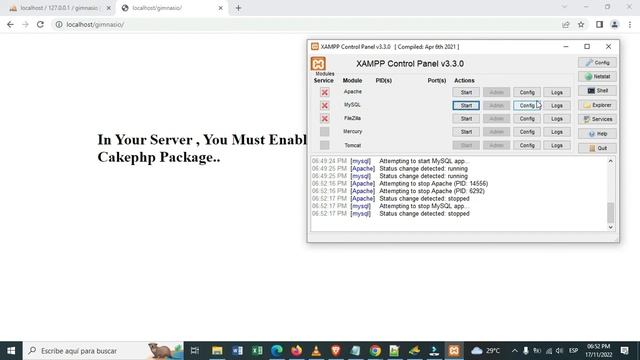
Task: Click the MySQL service install checkbox
Action: pos(324,106)
